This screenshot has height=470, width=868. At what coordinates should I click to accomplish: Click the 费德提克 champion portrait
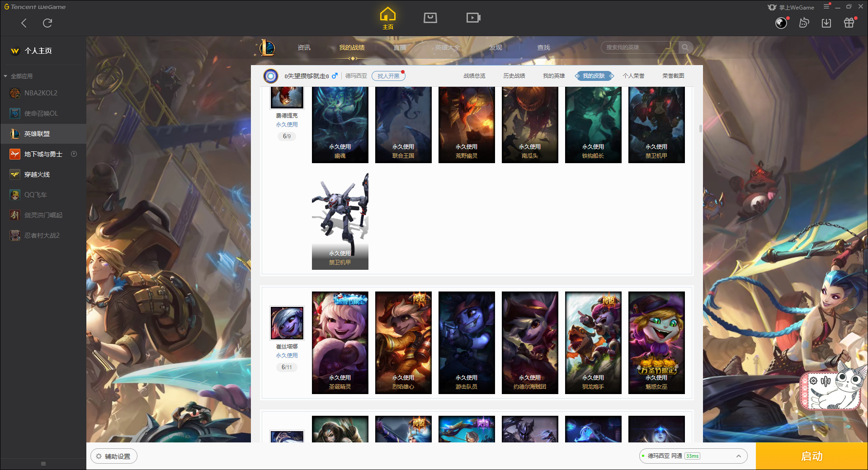(287, 98)
